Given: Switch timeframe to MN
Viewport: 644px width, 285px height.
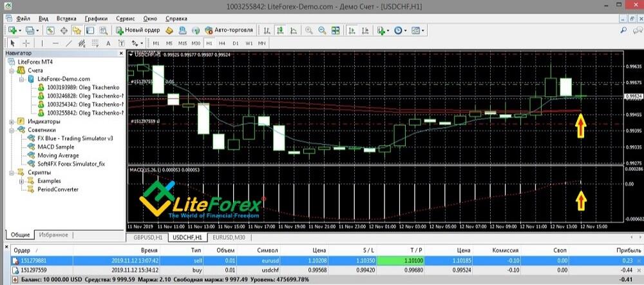Looking at the screenshot, I should point(261,43).
